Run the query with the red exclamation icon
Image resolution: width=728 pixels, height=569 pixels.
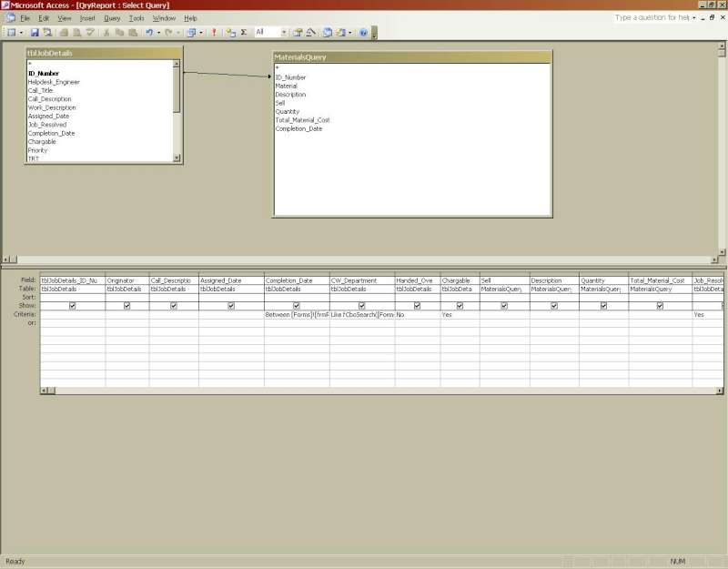(214, 33)
